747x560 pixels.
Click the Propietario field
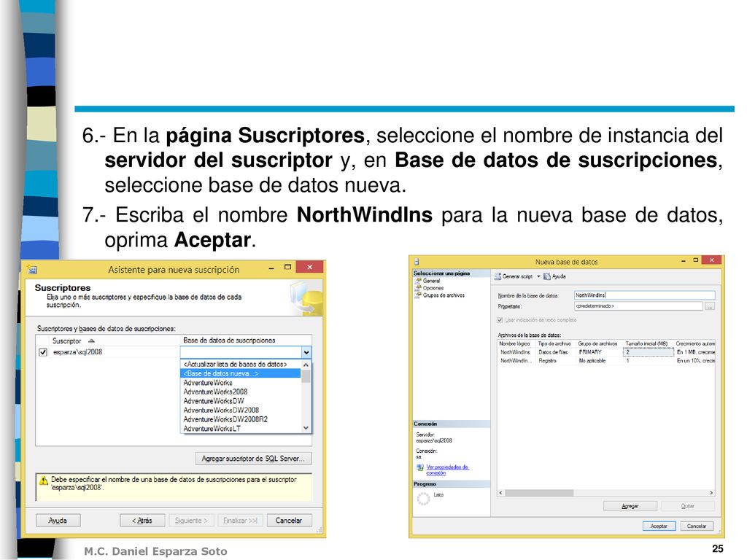[638, 306]
